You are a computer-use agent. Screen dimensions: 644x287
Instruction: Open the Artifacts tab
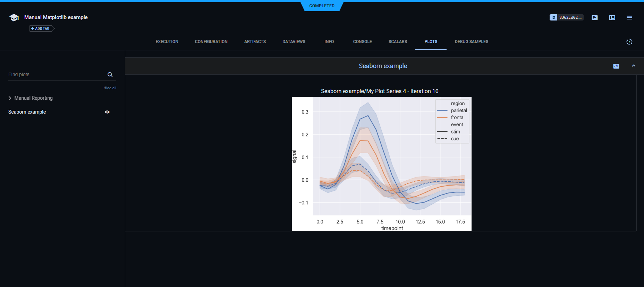pos(255,42)
